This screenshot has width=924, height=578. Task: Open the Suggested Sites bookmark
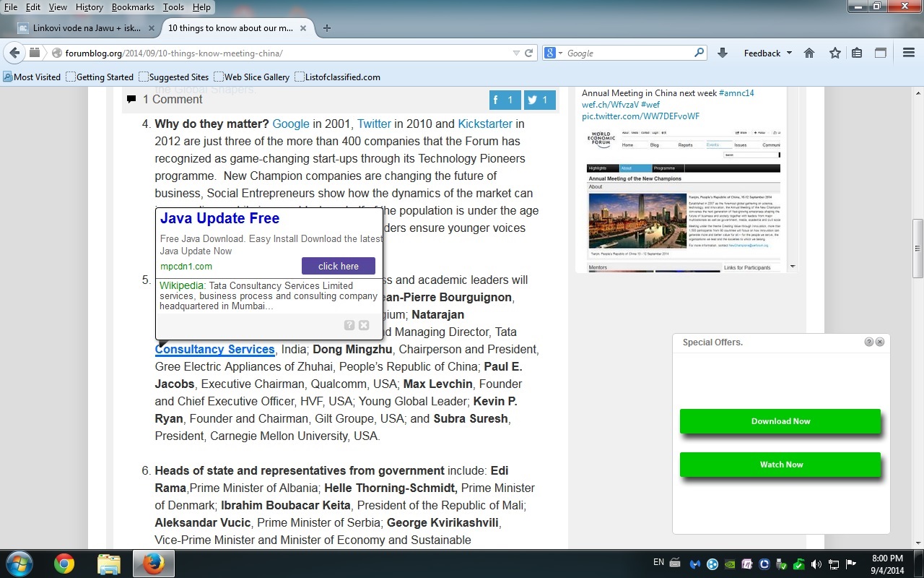pos(174,77)
